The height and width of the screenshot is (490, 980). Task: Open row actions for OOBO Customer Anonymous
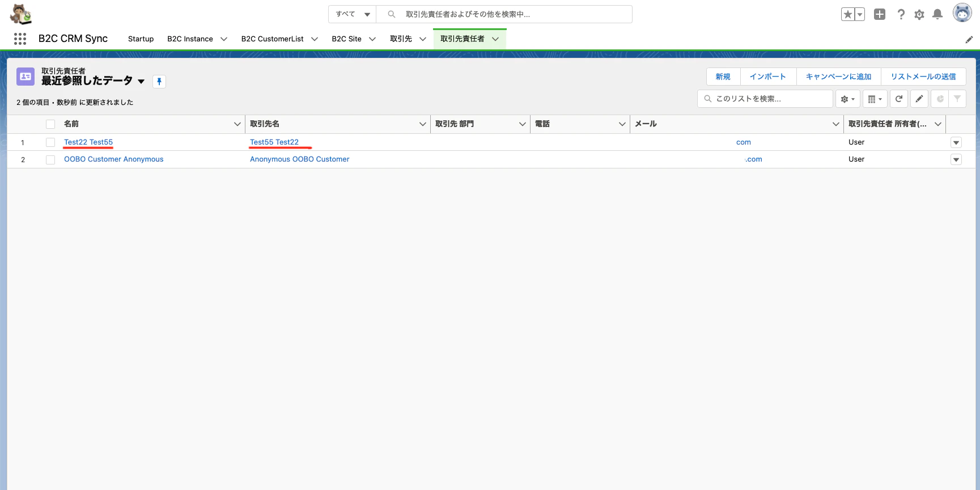coord(956,160)
